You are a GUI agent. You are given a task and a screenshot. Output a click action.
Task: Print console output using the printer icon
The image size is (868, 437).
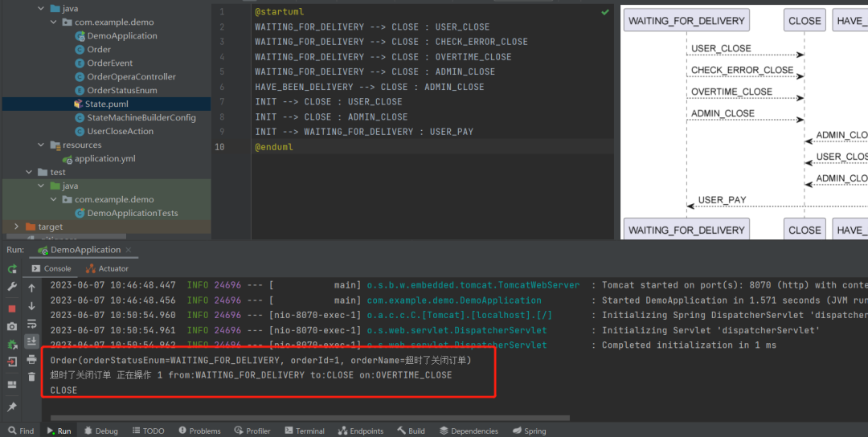31,360
